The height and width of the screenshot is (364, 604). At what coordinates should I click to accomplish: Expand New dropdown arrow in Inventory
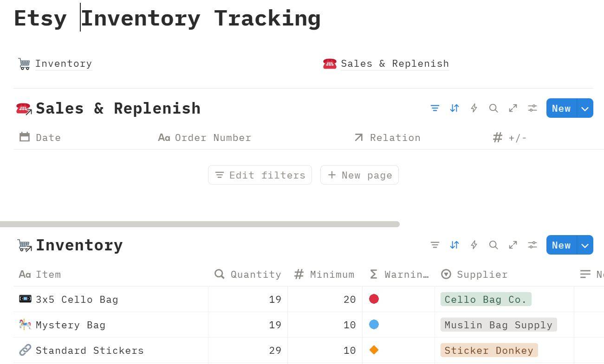[x=585, y=245]
